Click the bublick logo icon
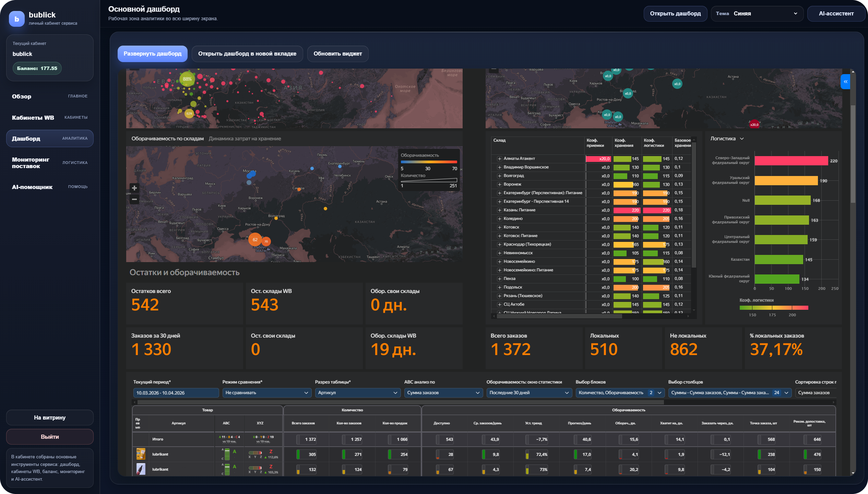This screenshot has width=868, height=494. 16,19
